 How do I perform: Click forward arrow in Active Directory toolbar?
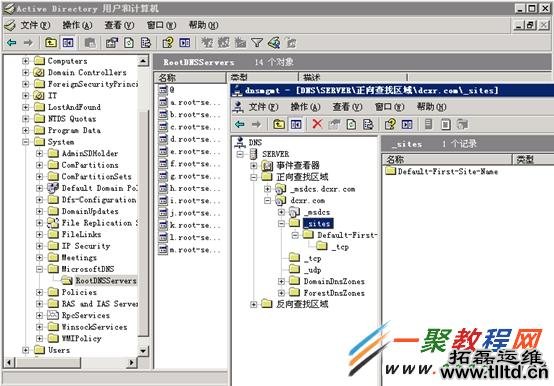[28, 43]
